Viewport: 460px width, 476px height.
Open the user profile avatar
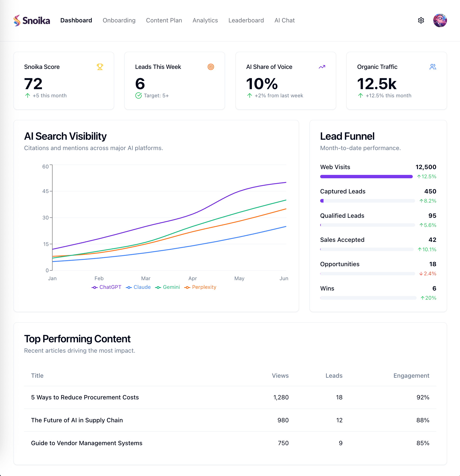(x=440, y=20)
